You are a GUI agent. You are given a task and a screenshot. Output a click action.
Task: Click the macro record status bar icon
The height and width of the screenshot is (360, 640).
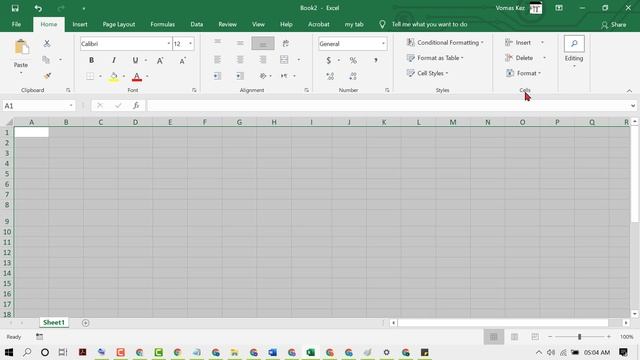tap(39, 337)
